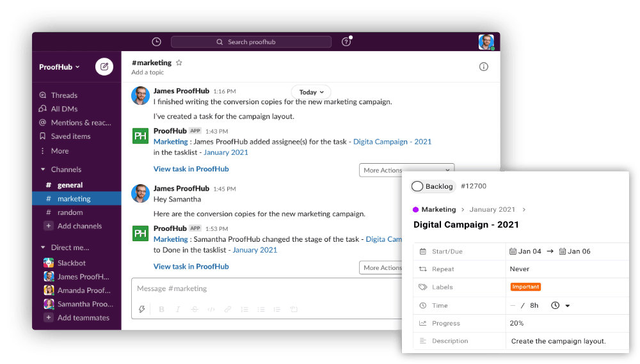Expand the Today date dropdown
The image size is (640, 364).
pyautogui.click(x=311, y=92)
